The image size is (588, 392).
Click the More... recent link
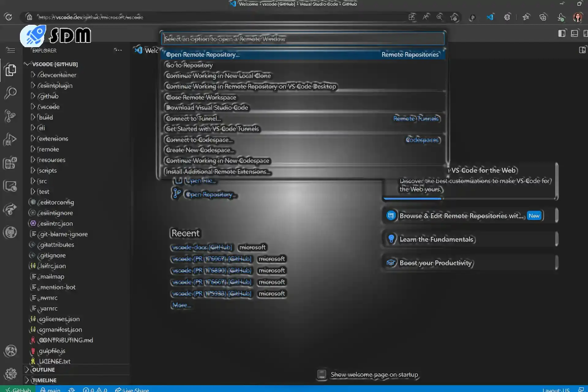tap(181, 305)
